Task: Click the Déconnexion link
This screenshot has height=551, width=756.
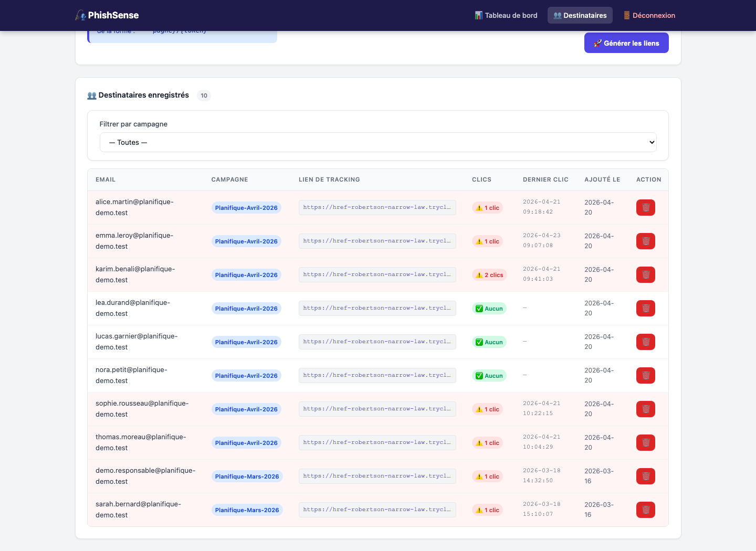Action: [x=649, y=15]
